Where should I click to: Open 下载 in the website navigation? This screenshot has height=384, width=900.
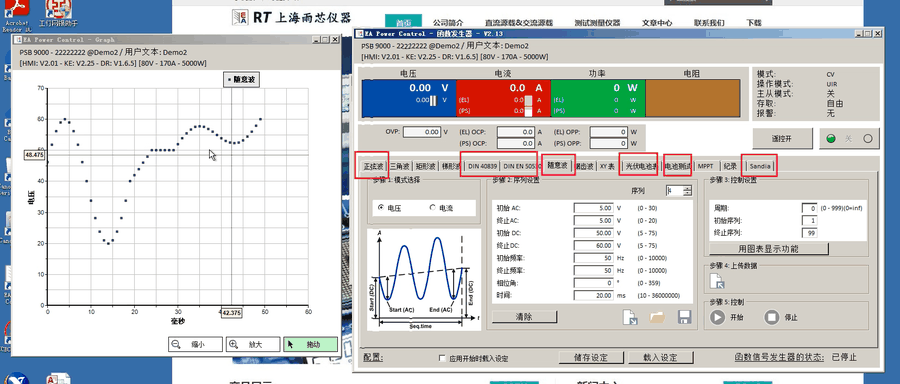tap(754, 23)
